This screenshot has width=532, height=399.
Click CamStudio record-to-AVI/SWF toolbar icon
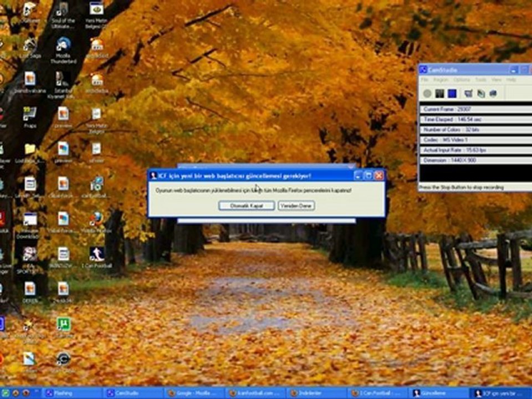481,93
